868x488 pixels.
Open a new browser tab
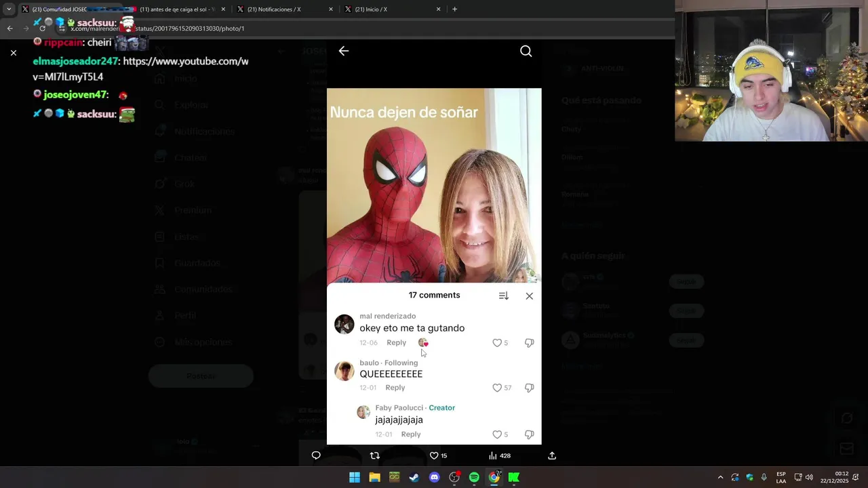pos(454,9)
